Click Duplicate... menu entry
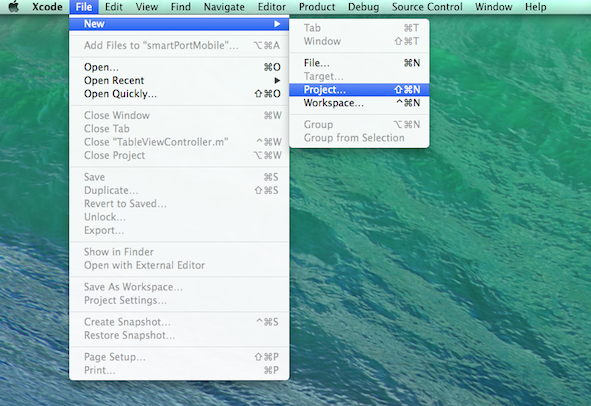Screen dimensions: 591x406 [x=179, y=190]
